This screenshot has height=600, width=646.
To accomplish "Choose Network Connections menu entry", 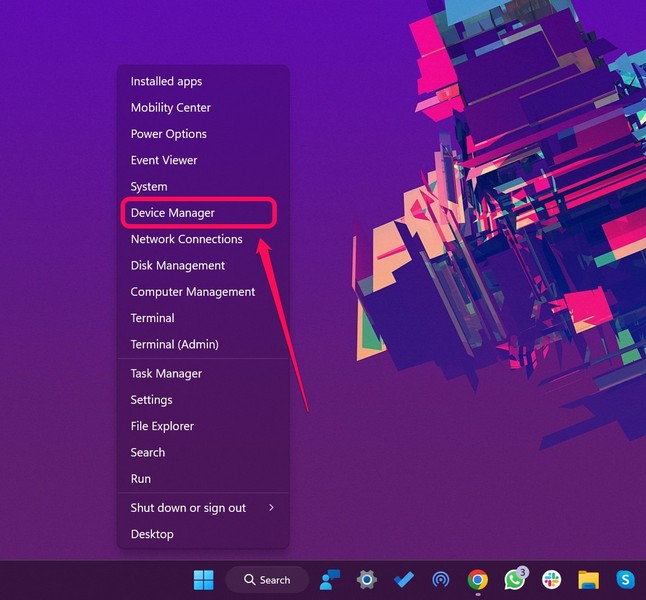I will [x=186, y=239].
